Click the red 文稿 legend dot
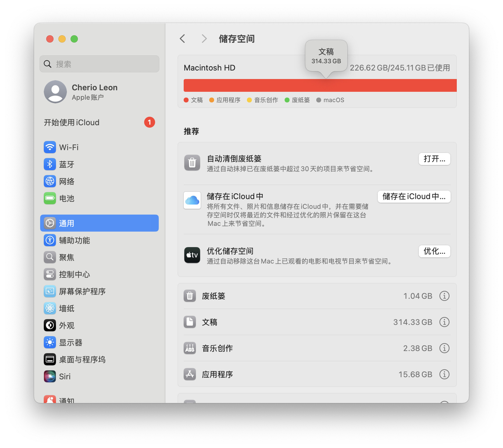 186,100
